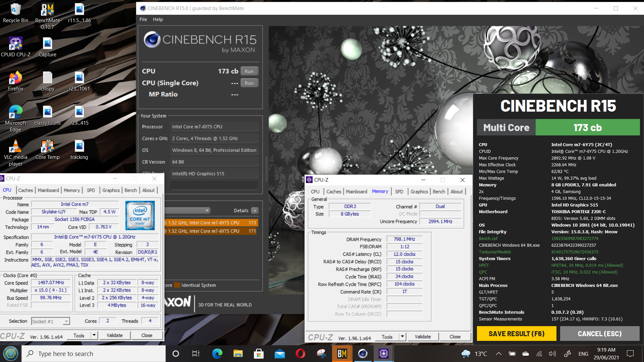
Task: Launch Opera browser from taskbar
Action: coord(300,354)
